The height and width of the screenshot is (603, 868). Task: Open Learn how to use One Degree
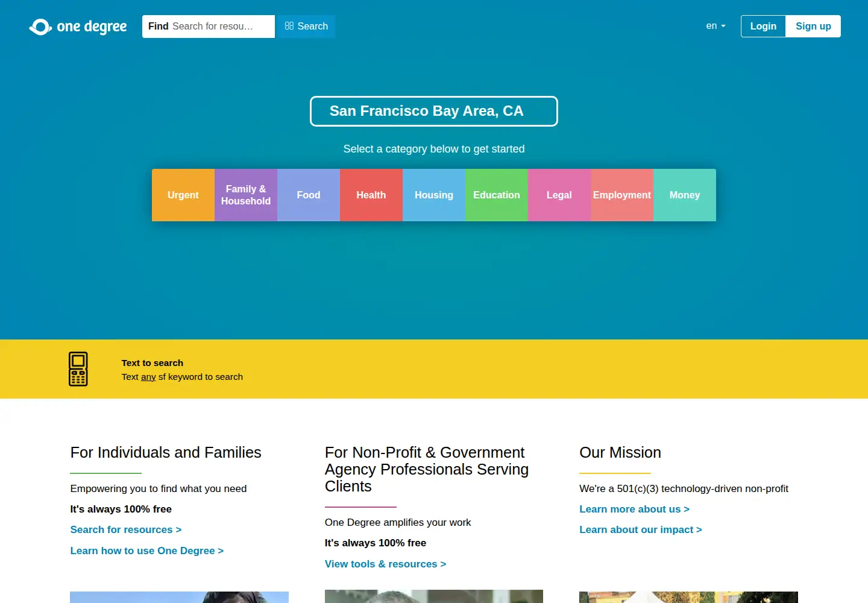pos(147,551)
